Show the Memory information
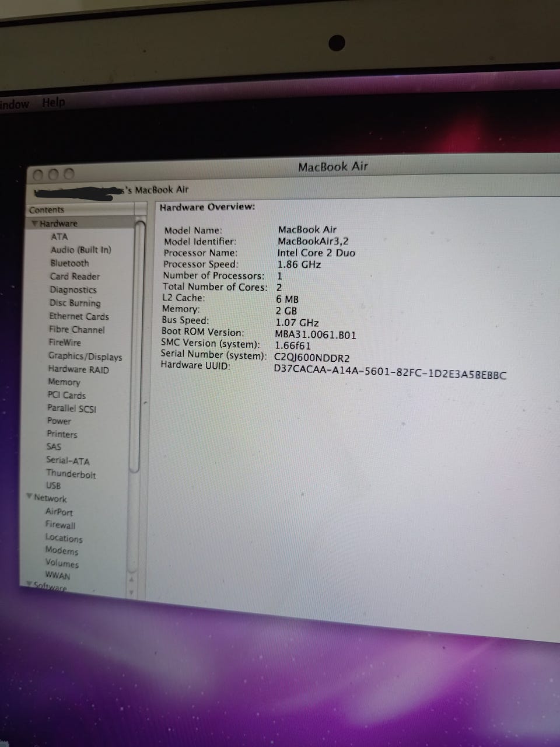Image resolution: width=560 pixels, height=747 pixels. click(x=64, y=382)
